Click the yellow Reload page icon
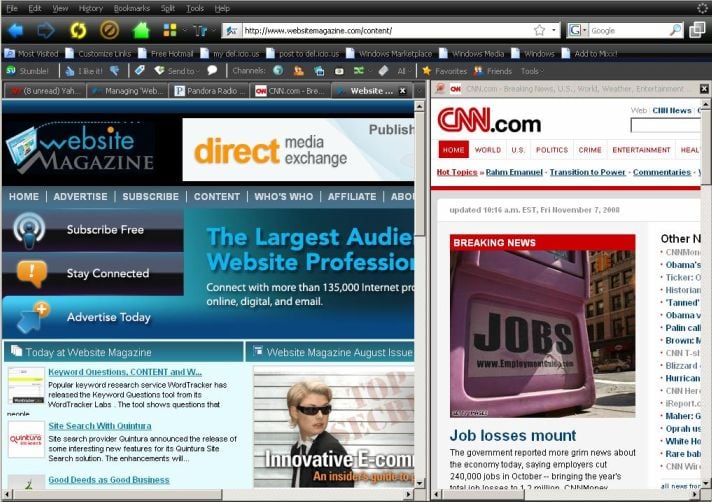The image size is (712, 502). tap(77, 30)
